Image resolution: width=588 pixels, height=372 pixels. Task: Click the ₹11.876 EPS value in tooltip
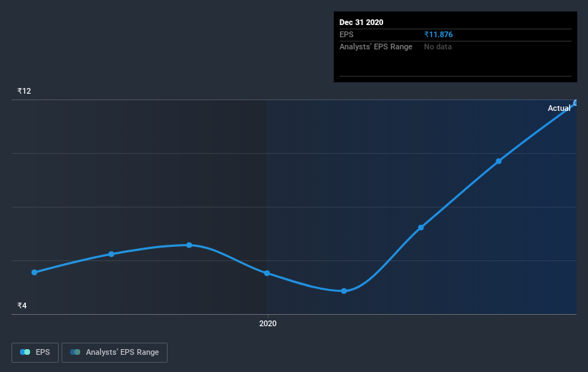[438, 34]
